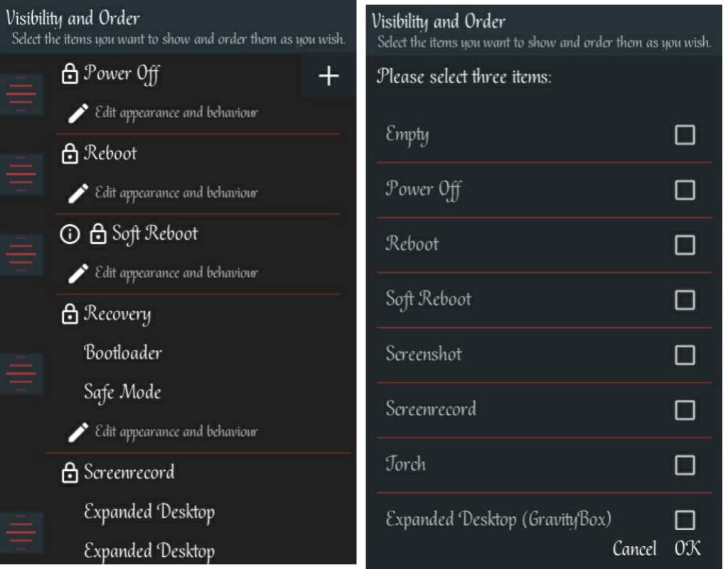The height and width of the screenshot is (569, 728).
Task: Confirm selection with OK button
Action: coord(687,548)
